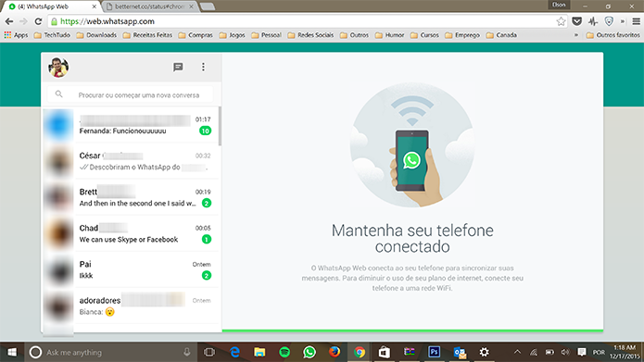Click the pulse waveform extension icon
The image size is (644, 362).
pos(593,21)
